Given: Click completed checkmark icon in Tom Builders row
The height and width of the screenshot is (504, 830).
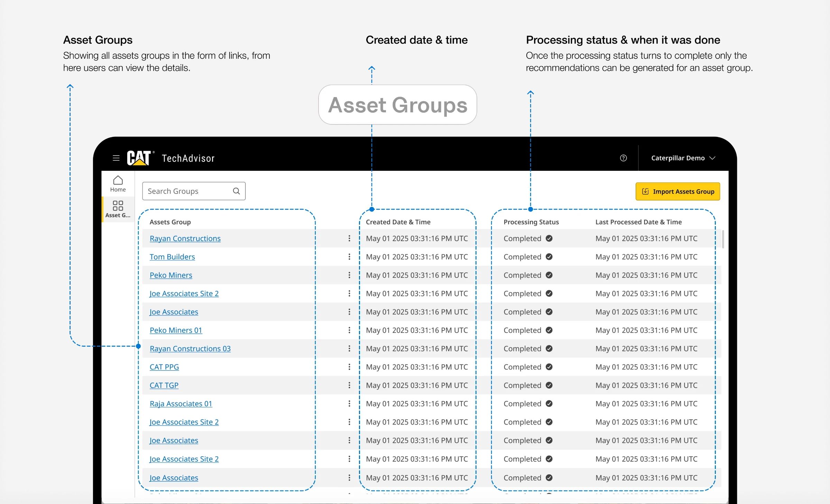Looking at the screenshot, I should tap(549, 257).
